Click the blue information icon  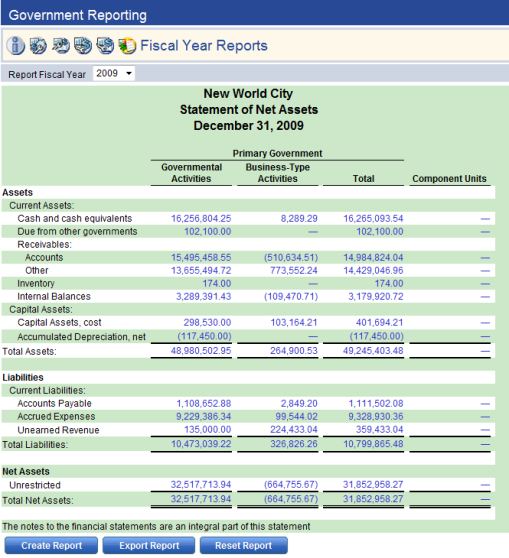pyautogui.click(x=15, y=46)
